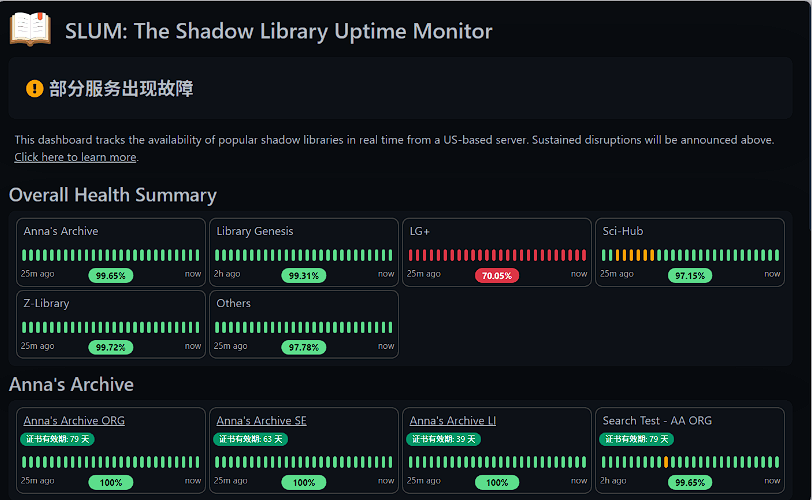Click the 99.72% badge for Z-Library
Viewport: 812px width, 500px height.
(111, 347)
